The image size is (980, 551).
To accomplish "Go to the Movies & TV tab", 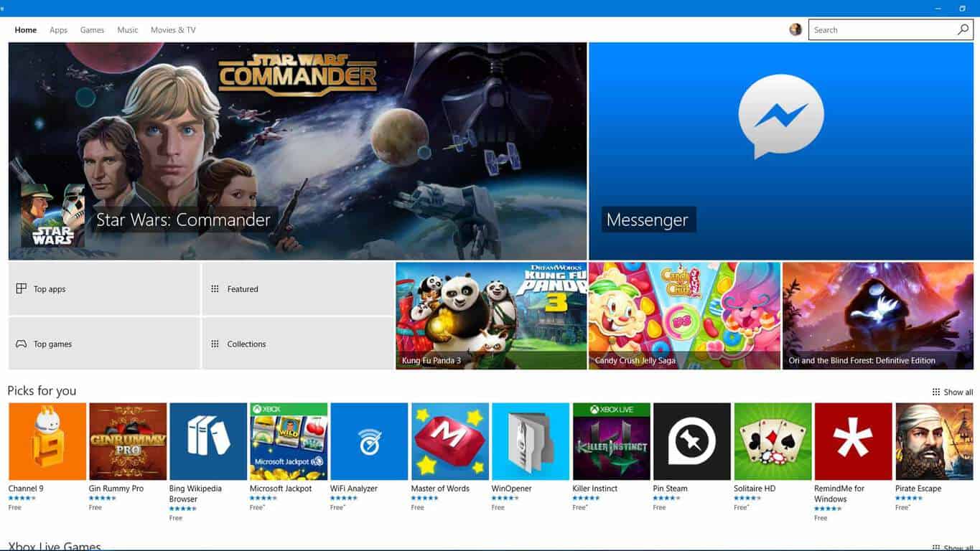I will [173, 30].
